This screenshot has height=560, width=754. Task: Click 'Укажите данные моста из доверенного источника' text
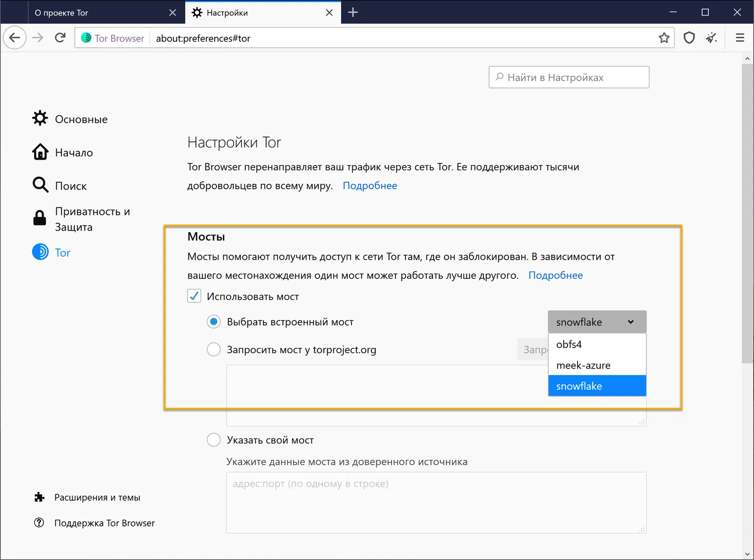pos(347,462)
